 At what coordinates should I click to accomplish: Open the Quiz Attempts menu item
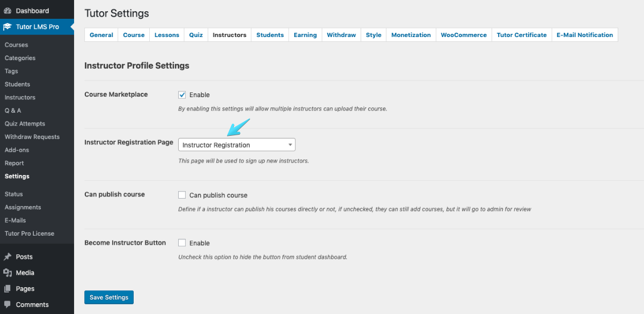click(25, 123)
